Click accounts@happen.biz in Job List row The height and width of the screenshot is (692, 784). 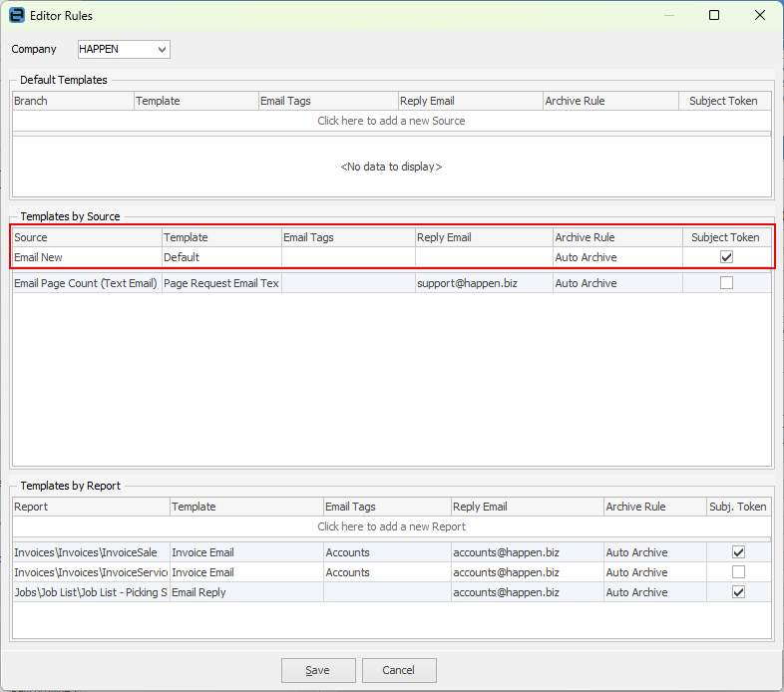pyautogui.click(x=528, y=592)
